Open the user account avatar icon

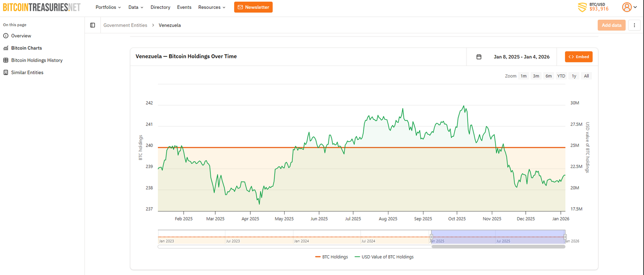point(627,7)
